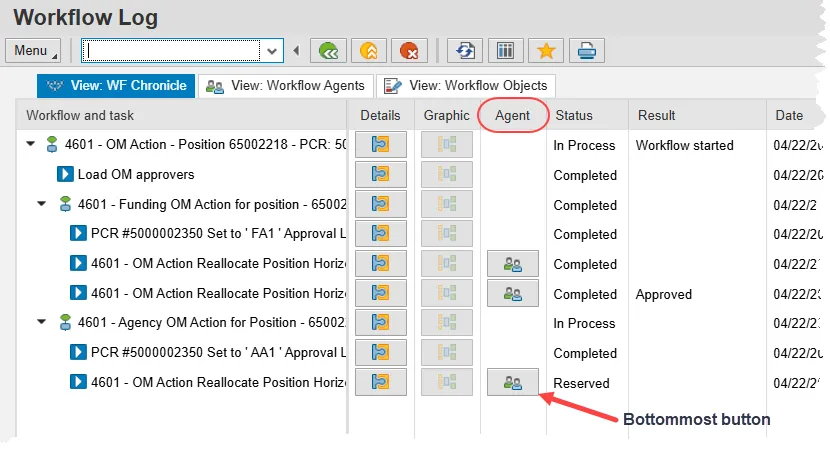Click the Graphic column header

[447, 115]
